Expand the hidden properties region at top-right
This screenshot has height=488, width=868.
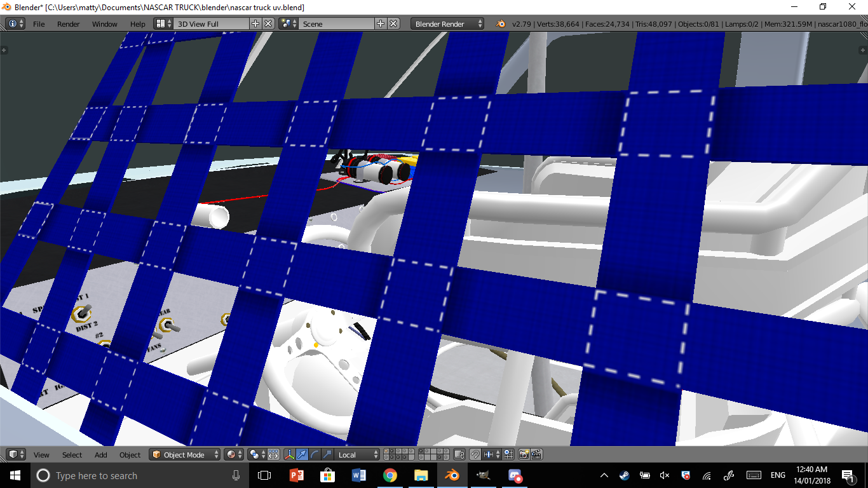pos(864,50)
